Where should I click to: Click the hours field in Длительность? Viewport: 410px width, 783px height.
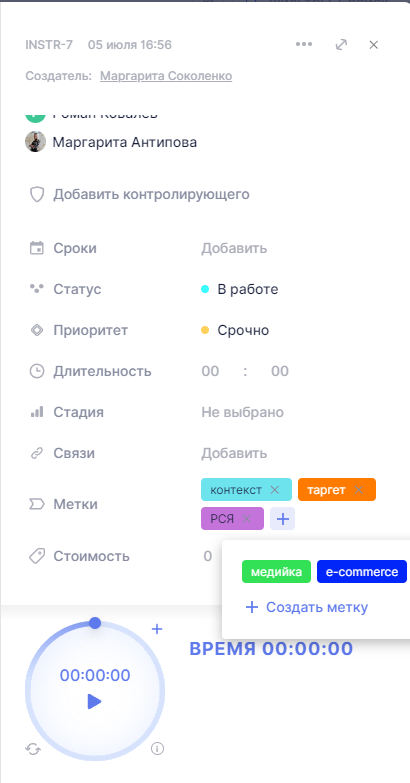(210, 371)
